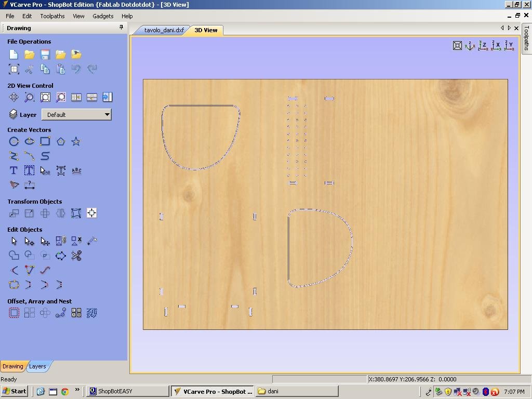The image size is (532, 399).
Task: Draw a rectangle vector
Action: [45, 141]
